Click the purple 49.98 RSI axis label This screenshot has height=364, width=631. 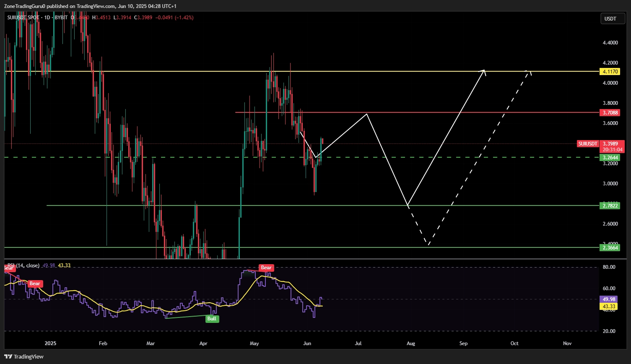pos(609,299)
